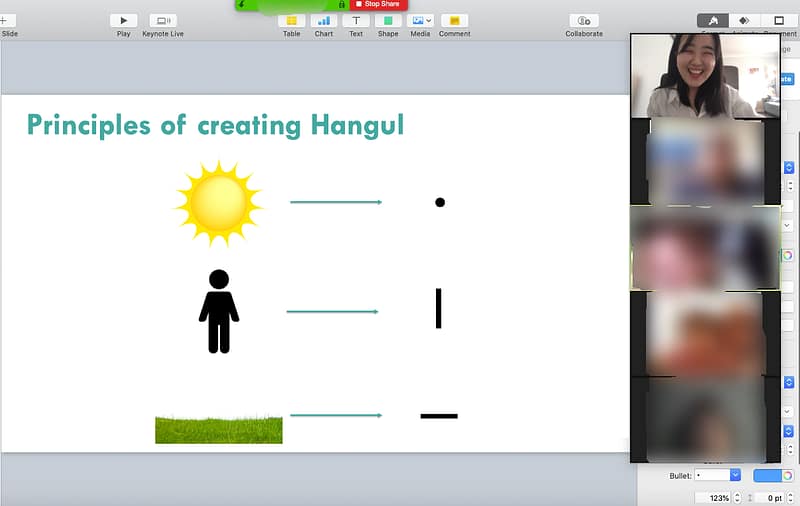
Task: Click the 123% bullet size field
Action: pos(715,497)
